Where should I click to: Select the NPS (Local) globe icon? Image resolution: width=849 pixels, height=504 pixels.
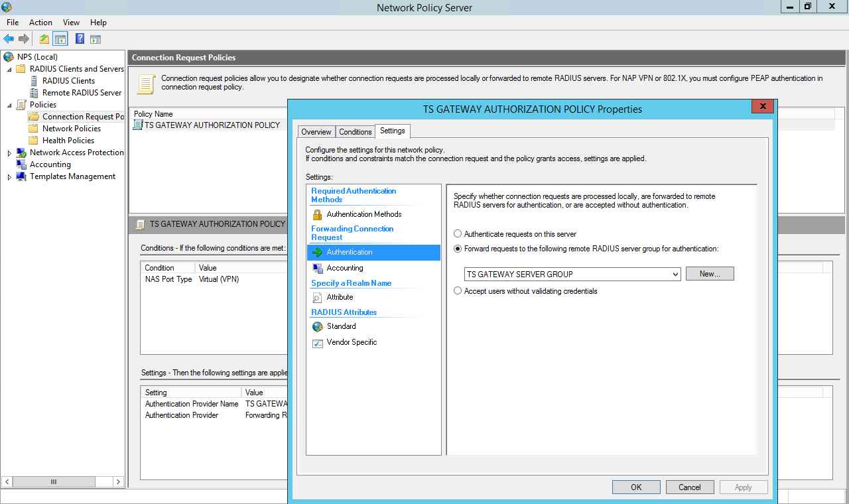(9, 57)
